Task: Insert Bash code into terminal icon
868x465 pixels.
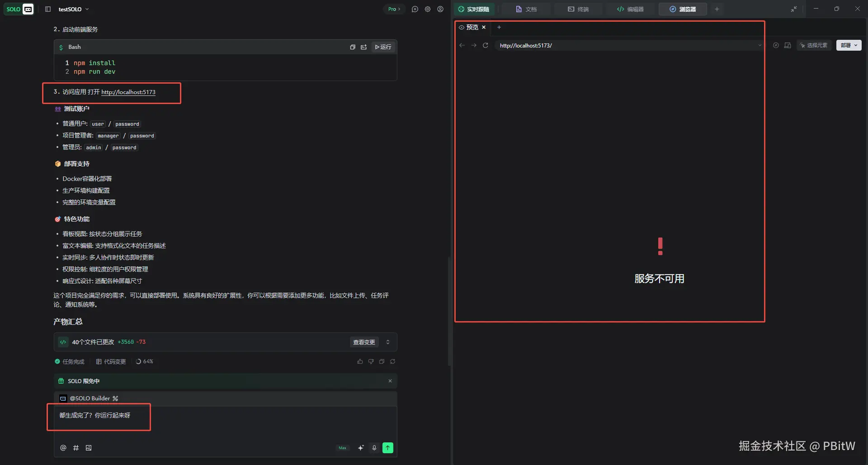Action: [364, 47]
